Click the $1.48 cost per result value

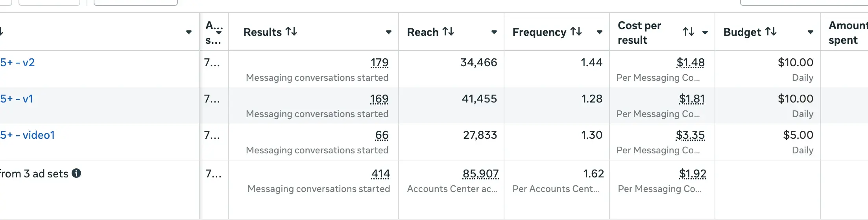pyautogui.click(x=691, y=62)
